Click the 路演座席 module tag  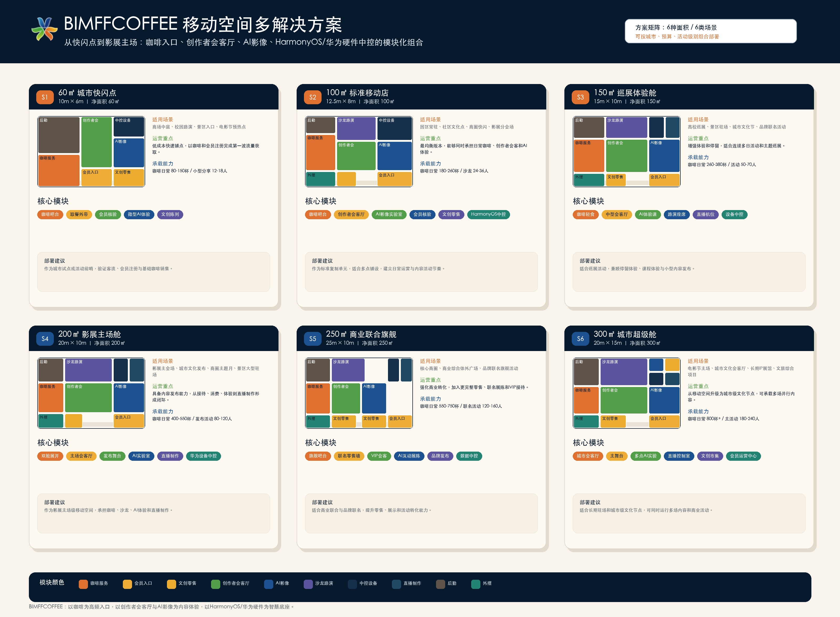(677, 215)
